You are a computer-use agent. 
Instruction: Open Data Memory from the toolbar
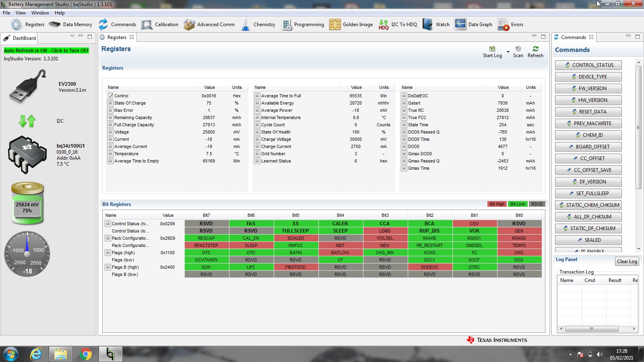pyautogui.click(x=70, y=25)
